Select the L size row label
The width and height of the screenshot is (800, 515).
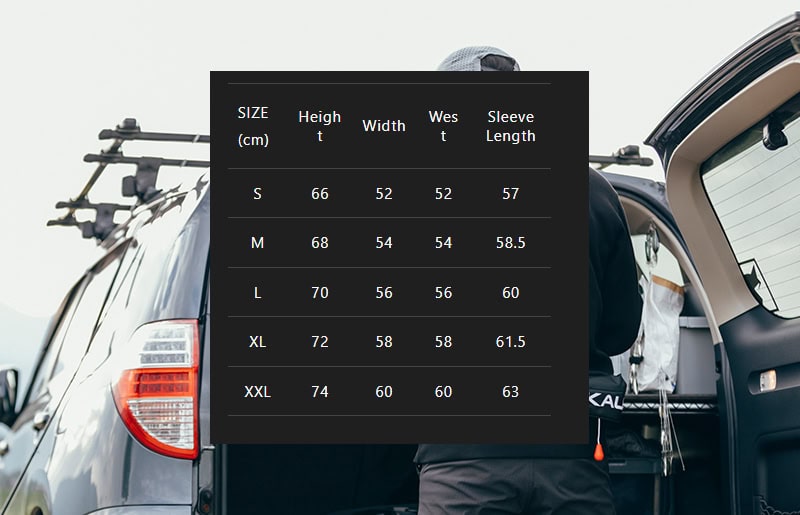(x=257, y=292)
